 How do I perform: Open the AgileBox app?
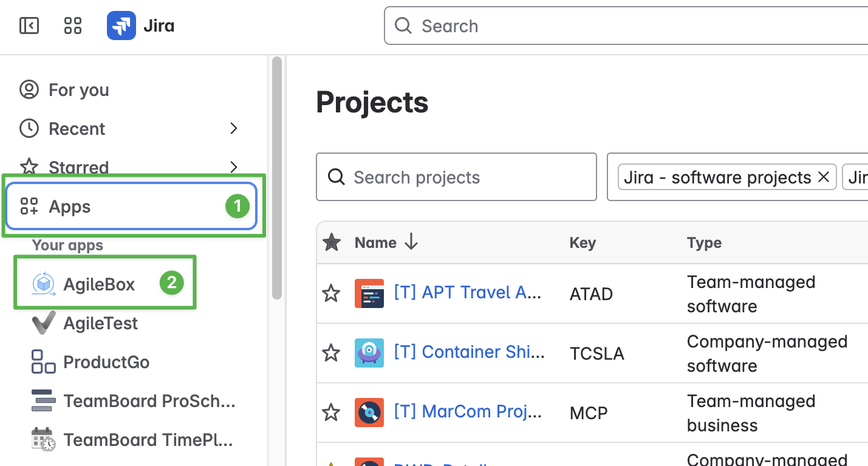click(99, 284)
